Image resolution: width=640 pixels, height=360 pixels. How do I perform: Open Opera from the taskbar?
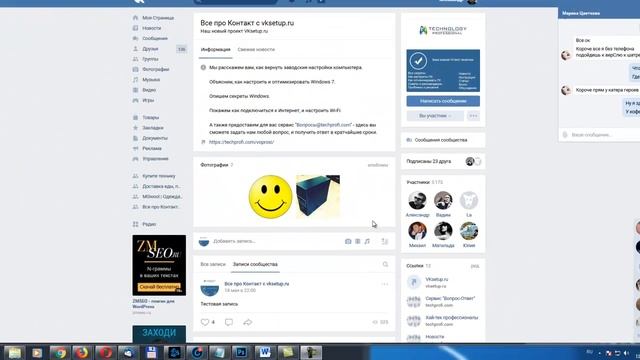(x=105, y=352)
